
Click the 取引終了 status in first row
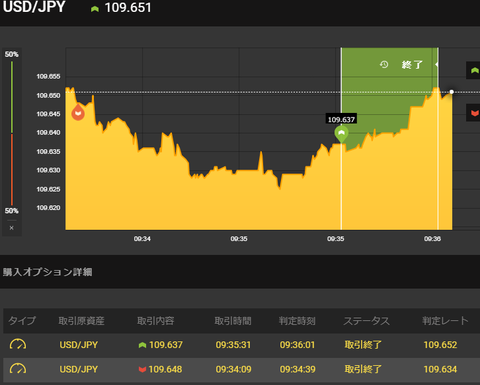click(363, 345)
